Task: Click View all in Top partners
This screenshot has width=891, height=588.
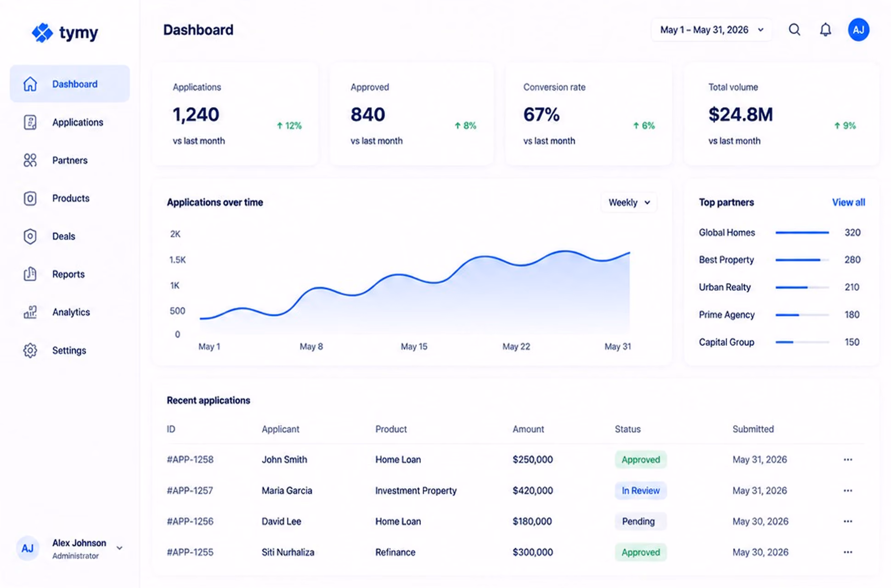Action: point(848,203)
